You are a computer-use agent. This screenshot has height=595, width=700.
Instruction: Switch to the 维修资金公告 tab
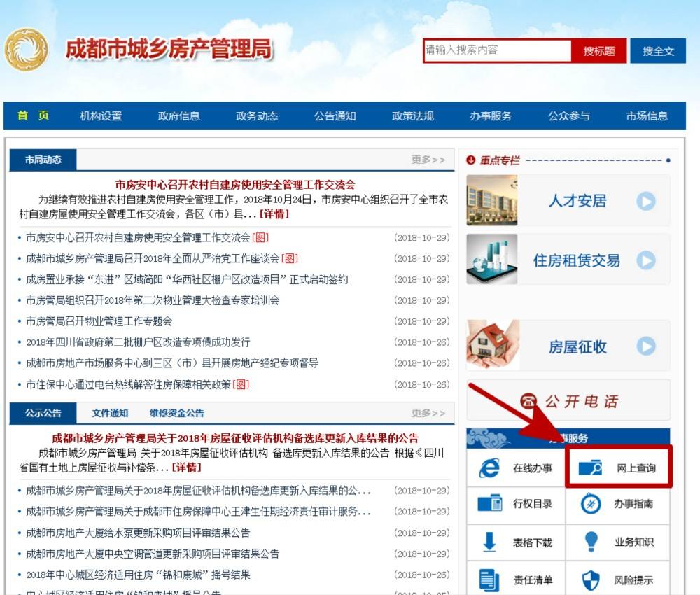[177, 413]
